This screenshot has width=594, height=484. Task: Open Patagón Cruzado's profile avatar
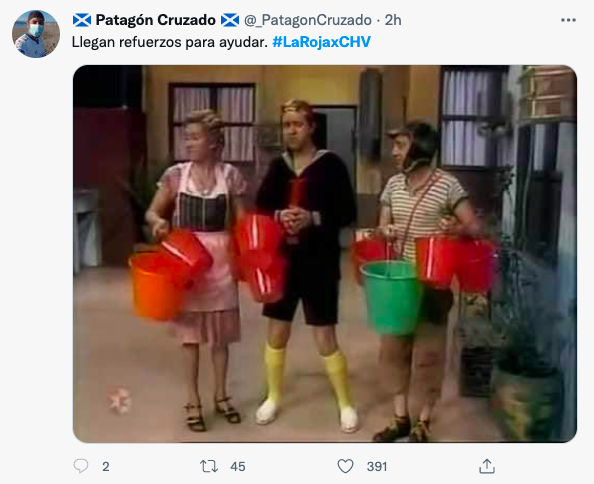tap(36, 34)
